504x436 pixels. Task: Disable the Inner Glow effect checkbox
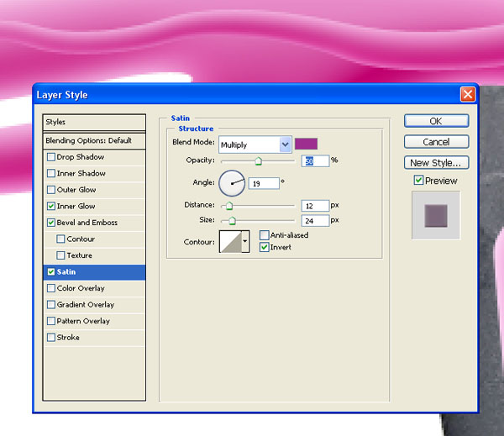pyautogui.click(x=51, y=206)
